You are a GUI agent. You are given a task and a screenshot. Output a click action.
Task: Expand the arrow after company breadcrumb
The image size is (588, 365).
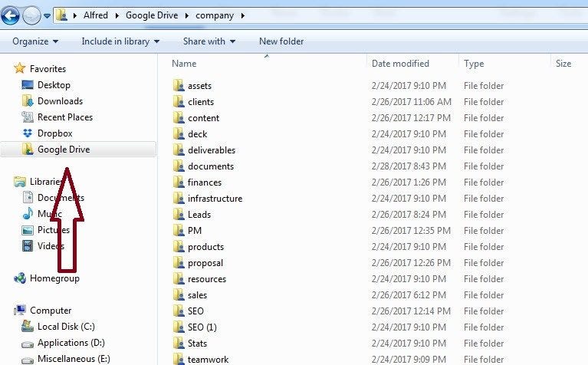point(242,16)
